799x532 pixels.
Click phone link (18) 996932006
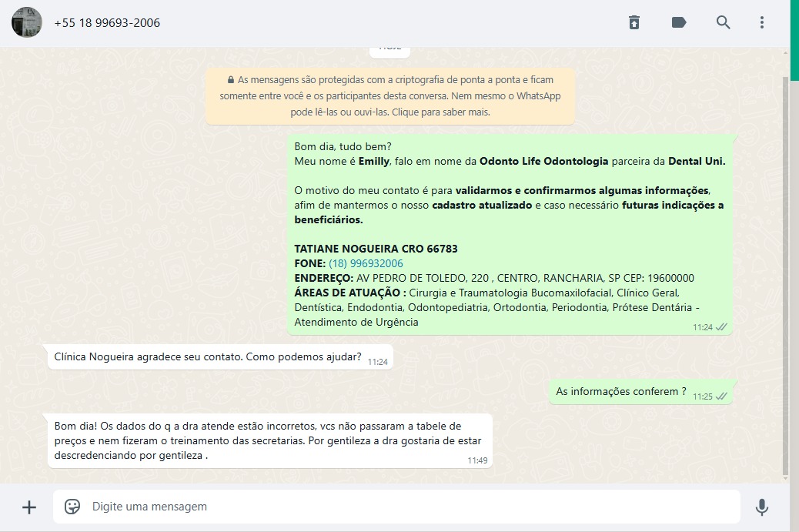[x=366, y=263]
